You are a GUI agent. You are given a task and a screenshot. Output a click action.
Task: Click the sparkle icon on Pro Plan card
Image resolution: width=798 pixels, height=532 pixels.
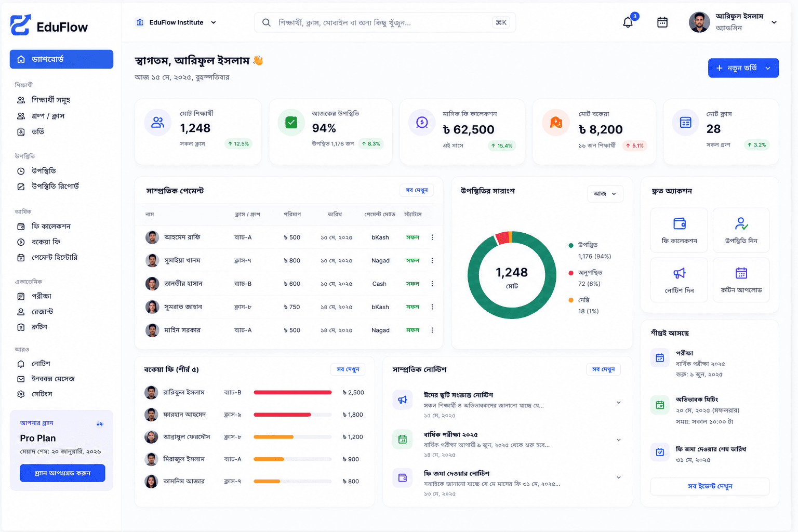(100, 424)
